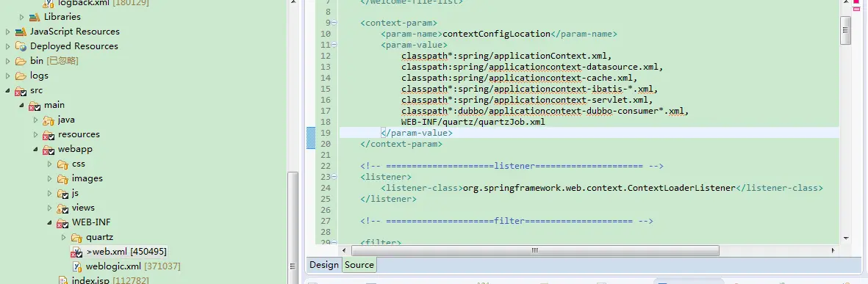This screenshot has width=868, height=284.
Task: Click the applicationcontext-datasource.xml line
Action: 532,67
